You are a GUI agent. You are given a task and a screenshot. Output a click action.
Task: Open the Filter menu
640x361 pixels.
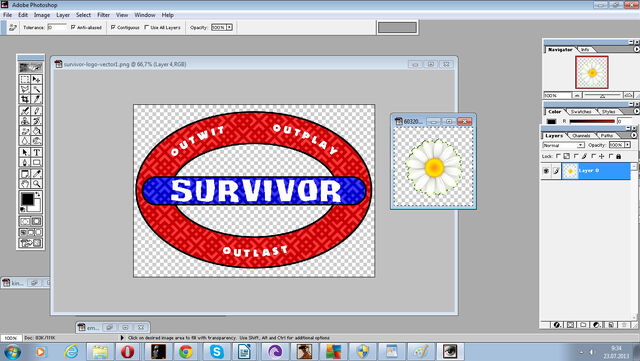103,15
